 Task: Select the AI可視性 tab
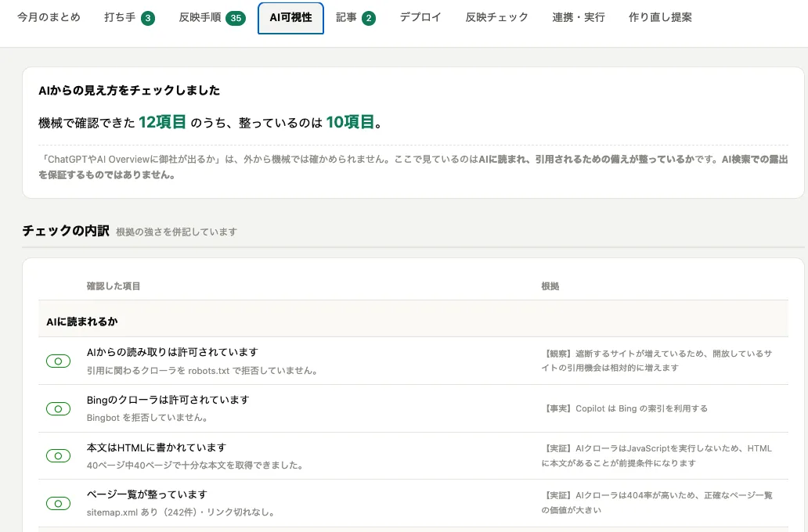(x=290, y=18)
